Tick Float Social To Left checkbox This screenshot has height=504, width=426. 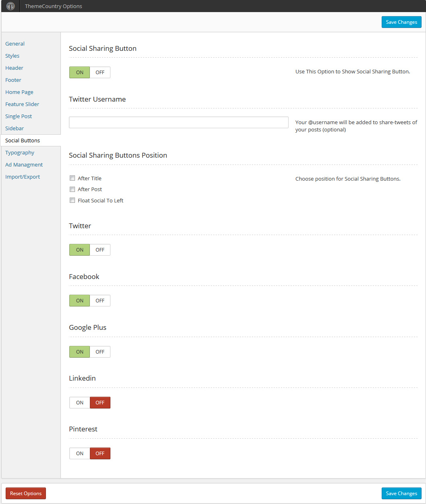pyautogui.click(x=73, y=200)
